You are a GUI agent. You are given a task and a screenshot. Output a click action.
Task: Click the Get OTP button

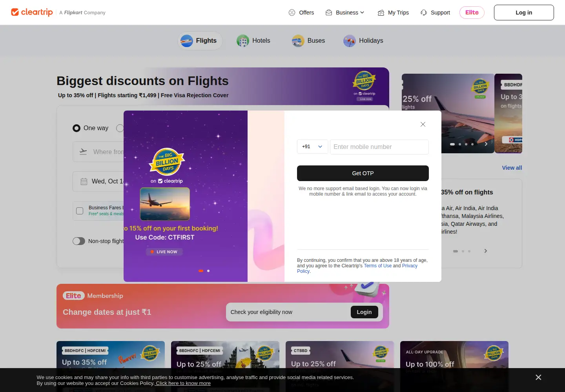pos(363,173)
